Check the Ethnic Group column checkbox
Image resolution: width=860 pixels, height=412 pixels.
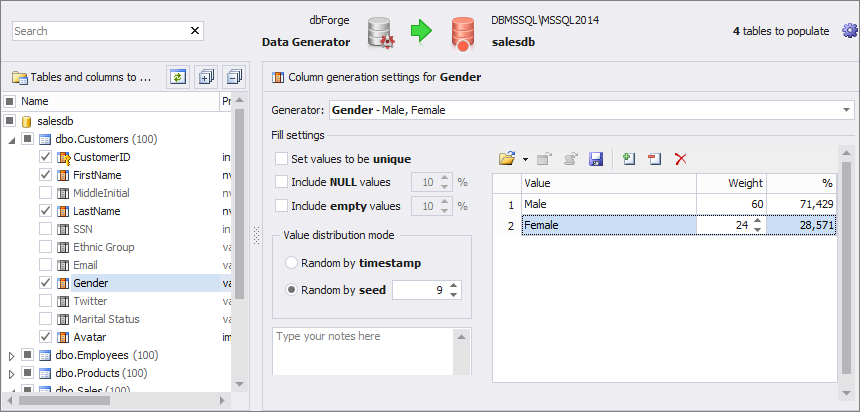point(46,247)
